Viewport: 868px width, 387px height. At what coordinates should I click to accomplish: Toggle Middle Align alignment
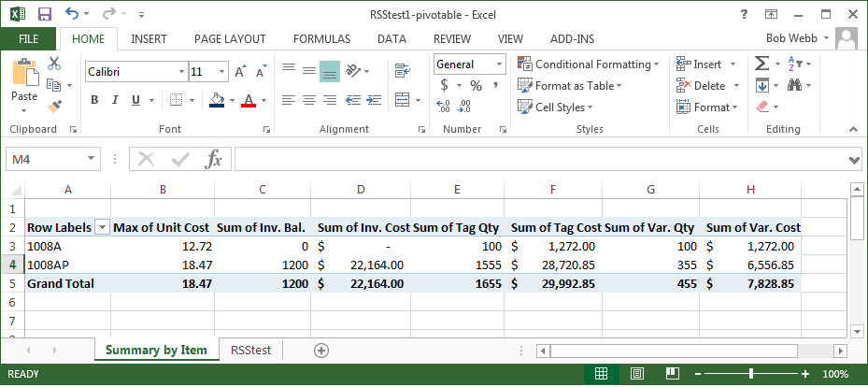coord(309,70)
